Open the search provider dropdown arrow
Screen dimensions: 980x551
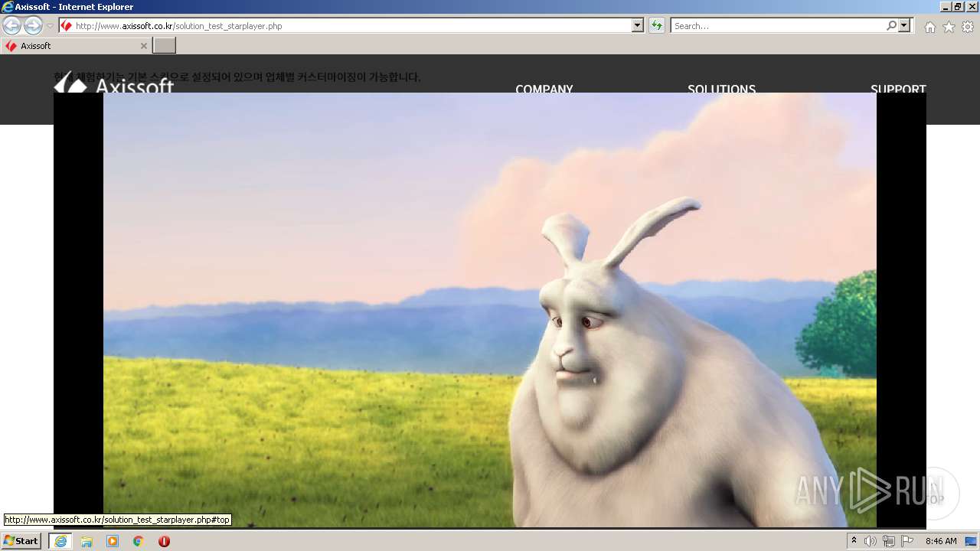[905, 26]
